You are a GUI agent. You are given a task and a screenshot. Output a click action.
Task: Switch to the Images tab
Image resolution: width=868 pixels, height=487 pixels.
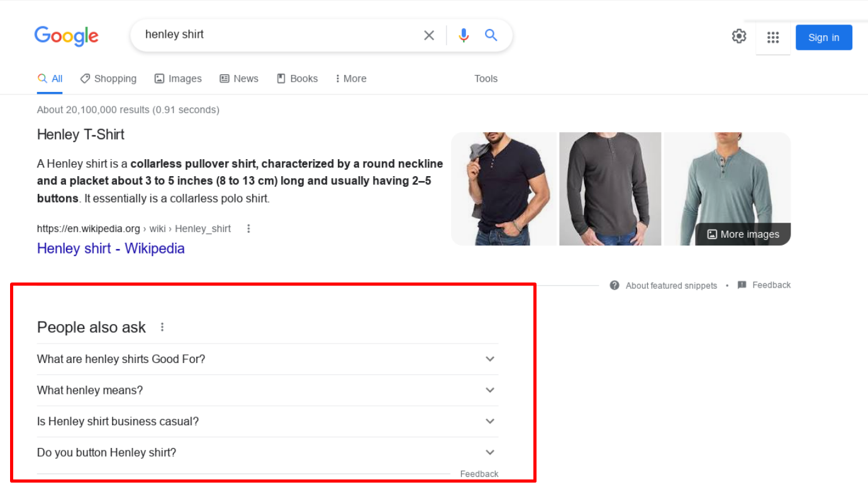(178, 78)
